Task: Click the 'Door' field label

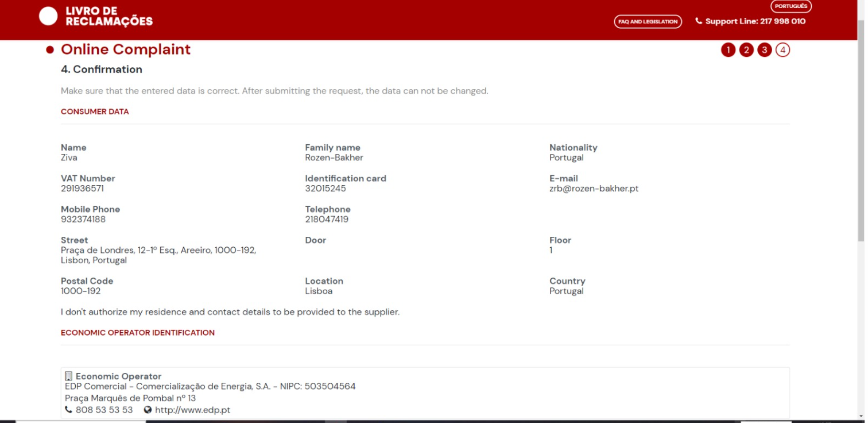Action: click(x=316, y=240)
